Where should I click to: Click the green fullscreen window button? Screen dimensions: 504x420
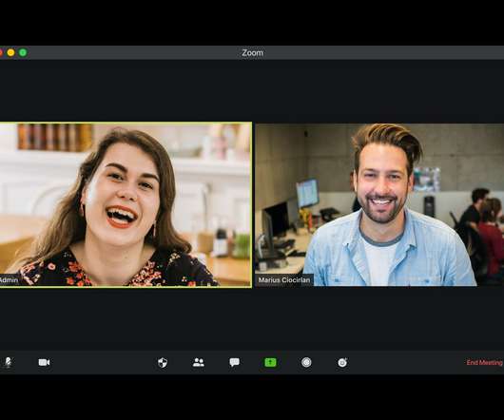[23, 52]
